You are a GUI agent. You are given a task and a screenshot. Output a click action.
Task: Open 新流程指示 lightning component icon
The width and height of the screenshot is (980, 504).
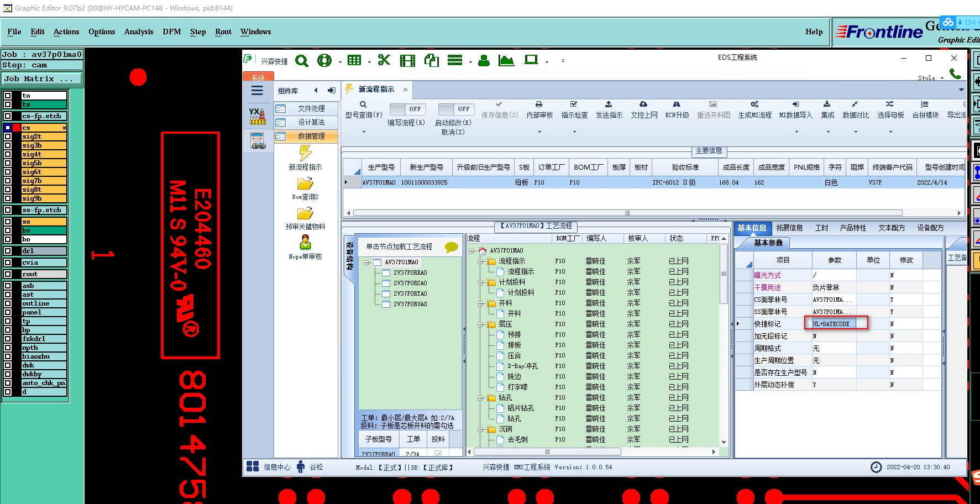tap(305, 153)
